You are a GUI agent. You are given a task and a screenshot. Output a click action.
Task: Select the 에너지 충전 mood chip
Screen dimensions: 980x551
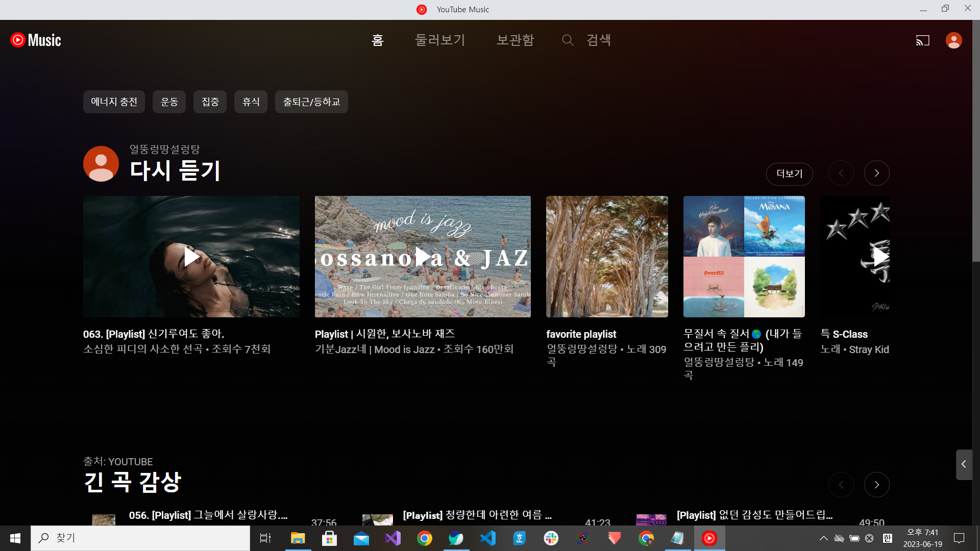click(x=114, y=102)
